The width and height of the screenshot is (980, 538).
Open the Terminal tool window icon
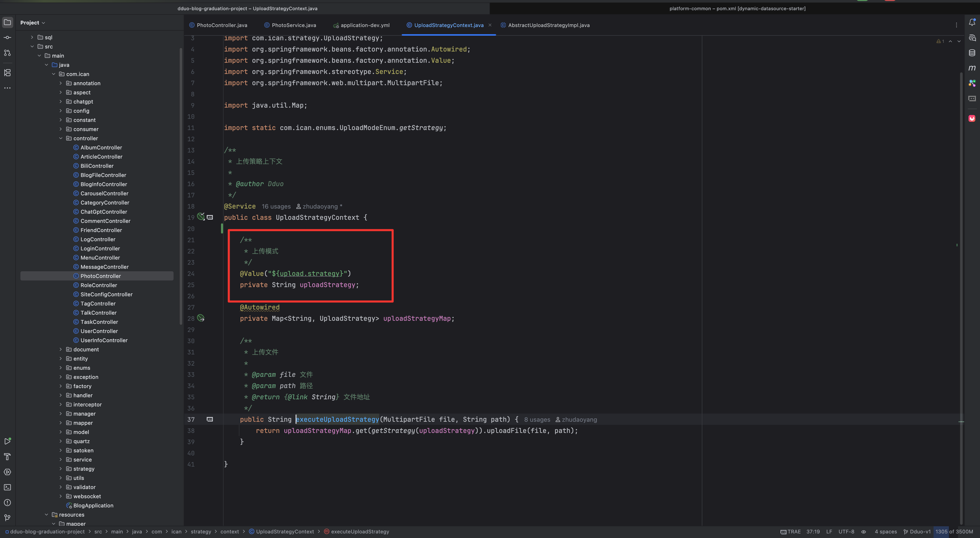click(x=7, y=487)
